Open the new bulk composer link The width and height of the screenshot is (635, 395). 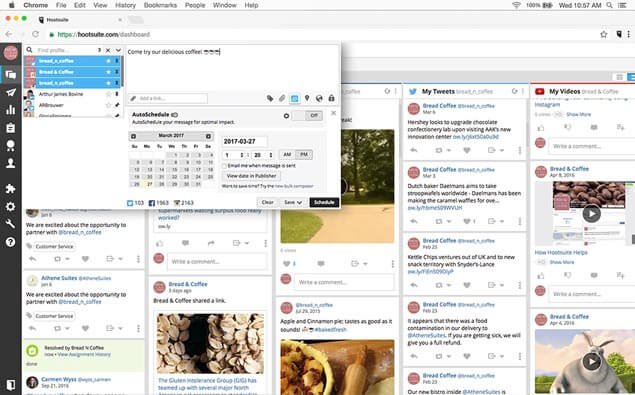click(294, 186)
